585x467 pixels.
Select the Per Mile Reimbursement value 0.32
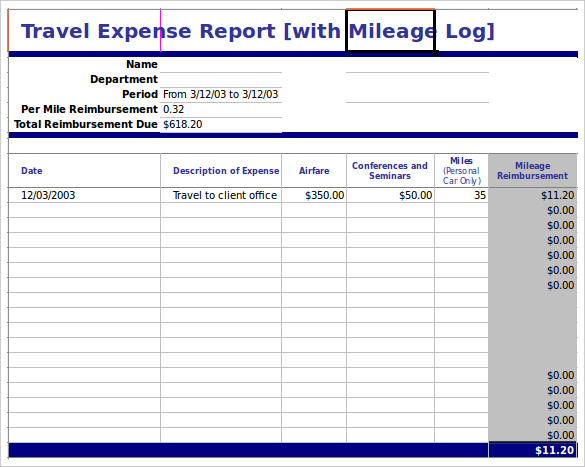tap(221, 110)
